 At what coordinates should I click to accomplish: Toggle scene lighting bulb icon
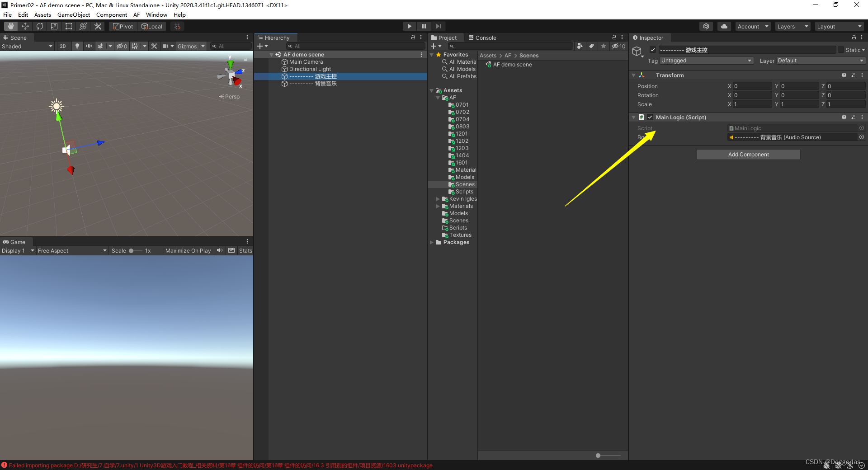[77, 46]
